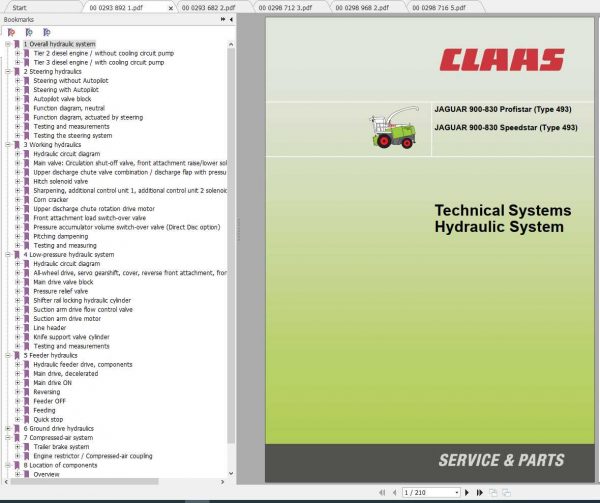Screen dimensions: 600x503
Task: Open the Pressure relief valve bookmark
Action: (60, 291)
